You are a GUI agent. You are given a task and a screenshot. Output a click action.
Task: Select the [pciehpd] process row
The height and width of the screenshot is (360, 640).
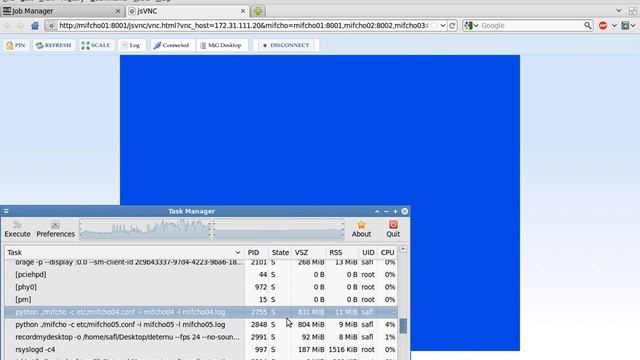(x=201, y=275)
